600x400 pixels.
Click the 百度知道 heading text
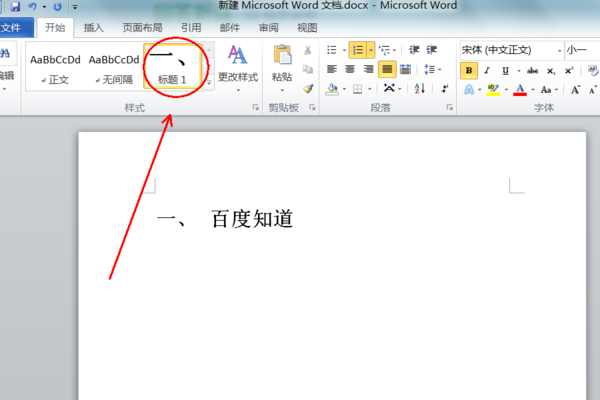[x=252, y=219]
